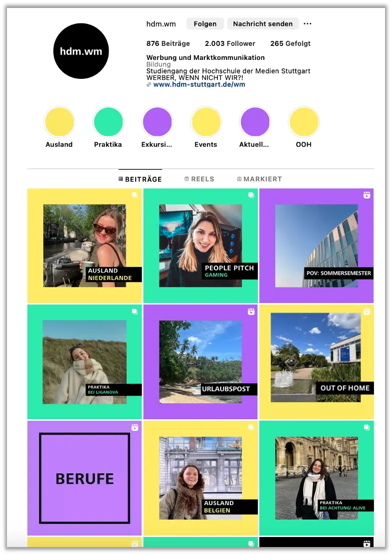Open the www.hdm-stuttgart.de/wm link
Viewport: 392px width, 555px height.
pos(199,85)
